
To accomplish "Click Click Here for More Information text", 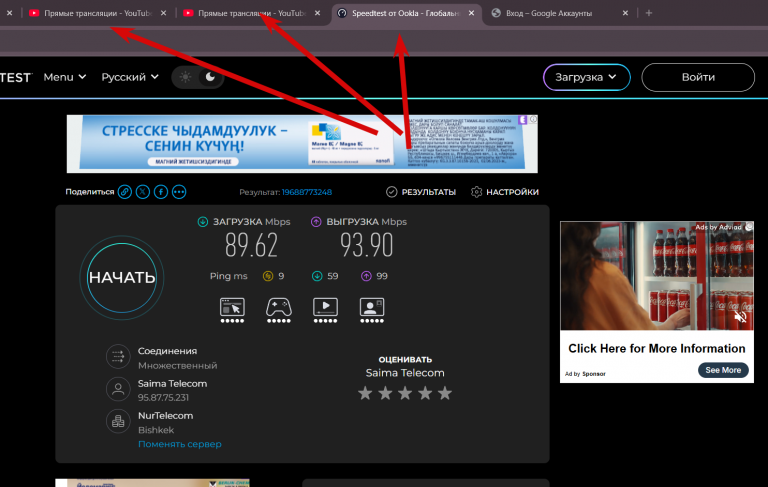I will pyautogui.click(x=657, y=349).
